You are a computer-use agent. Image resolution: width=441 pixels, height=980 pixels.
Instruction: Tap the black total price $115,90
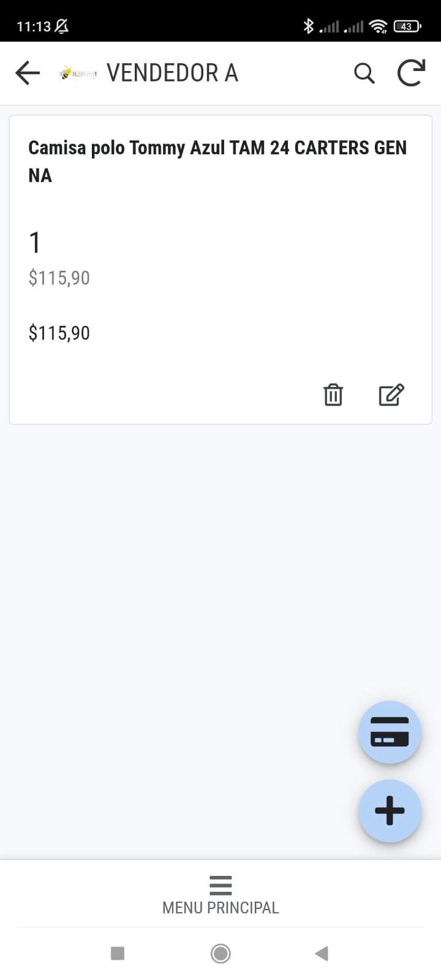coord(59,333)
